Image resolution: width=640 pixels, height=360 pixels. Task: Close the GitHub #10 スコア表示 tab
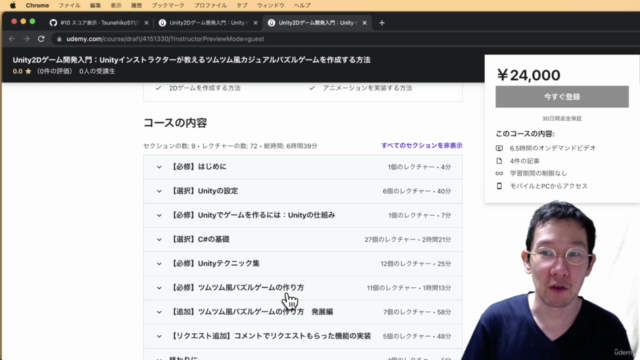[x=146, y=23]
